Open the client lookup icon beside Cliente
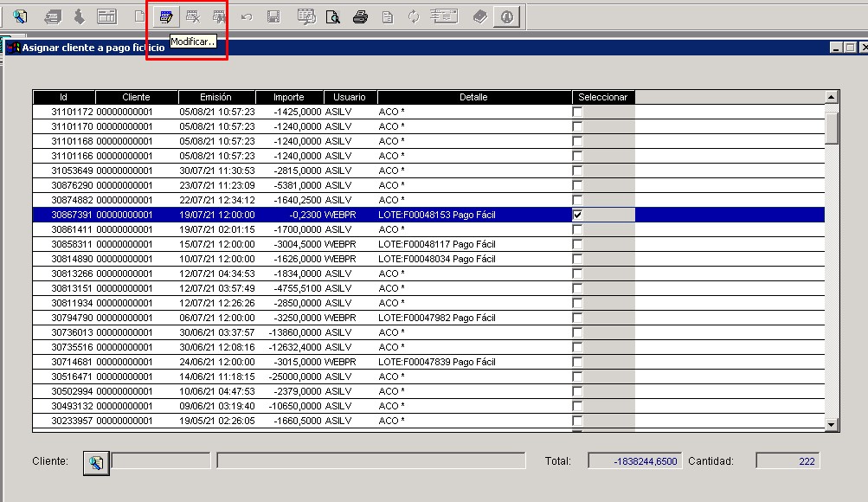The height and width of the screenshot is (502, 868). pos(95,463)
